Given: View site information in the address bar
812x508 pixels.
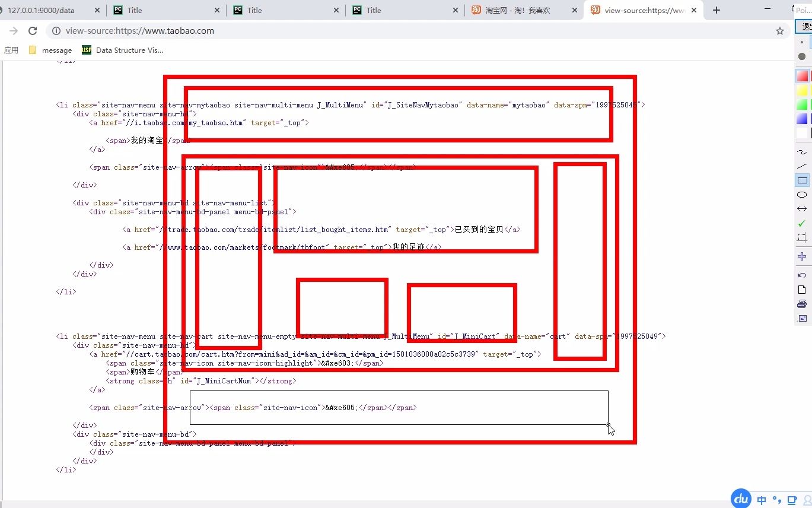Looking at the screenshot, I should (x=56, y=31).
